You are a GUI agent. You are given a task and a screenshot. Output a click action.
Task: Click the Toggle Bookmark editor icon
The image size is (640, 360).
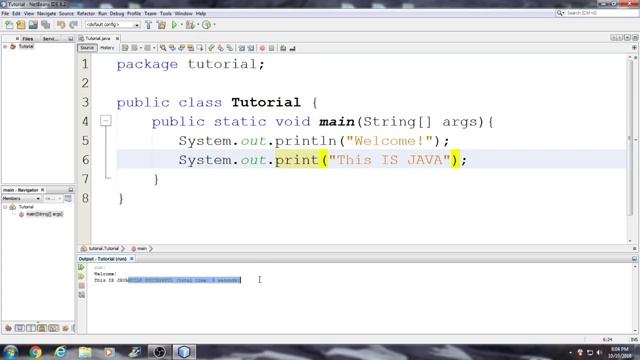pyautogui.click(x=230, y=48)
